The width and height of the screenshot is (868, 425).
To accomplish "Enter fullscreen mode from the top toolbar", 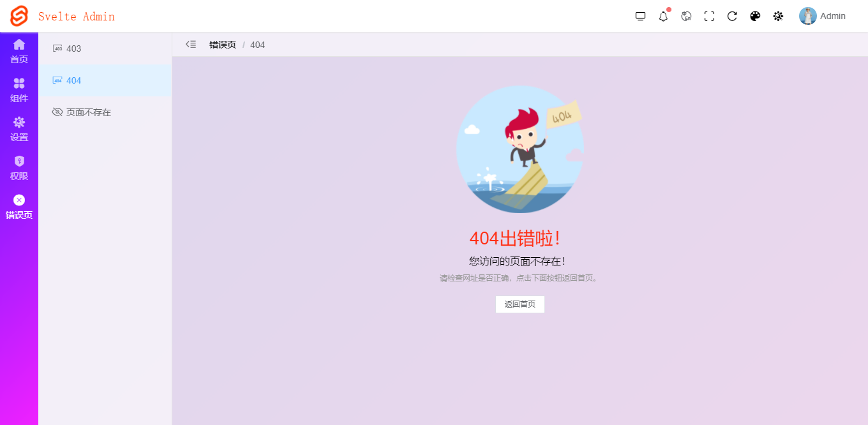I will [709, 16].
